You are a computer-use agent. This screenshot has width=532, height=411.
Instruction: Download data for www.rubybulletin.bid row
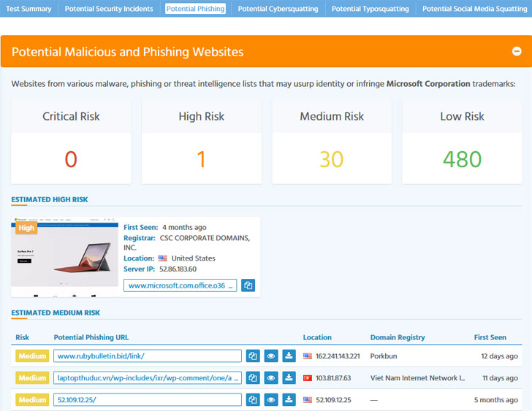[289, 356]
